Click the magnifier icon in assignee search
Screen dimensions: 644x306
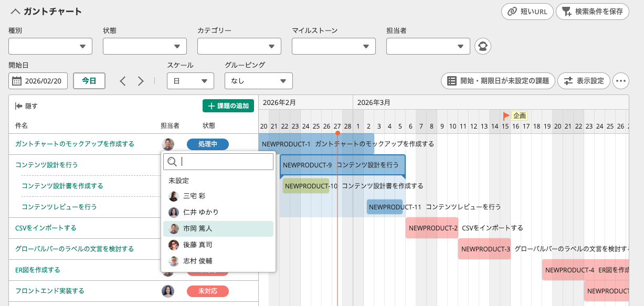(172, 162)
